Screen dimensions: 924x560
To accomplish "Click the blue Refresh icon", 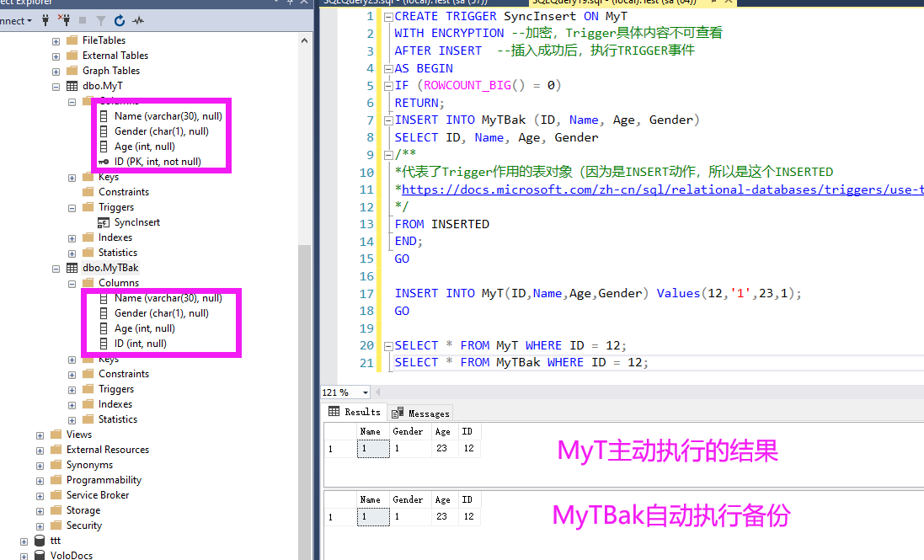I will point(120,20).
